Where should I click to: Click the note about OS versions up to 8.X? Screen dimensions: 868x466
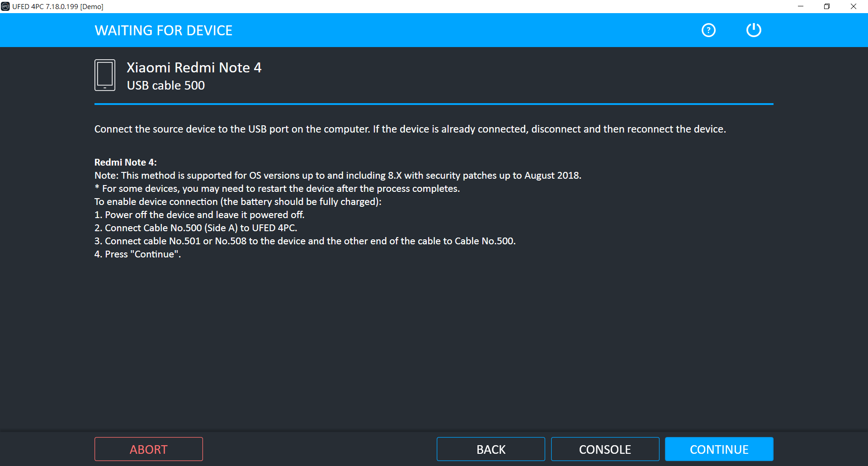338,176
